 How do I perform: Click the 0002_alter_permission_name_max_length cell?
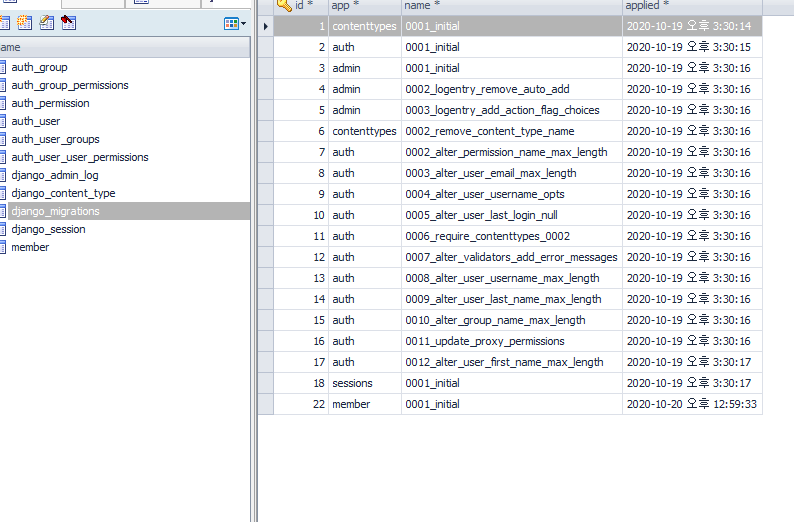[x=511, y=152]
